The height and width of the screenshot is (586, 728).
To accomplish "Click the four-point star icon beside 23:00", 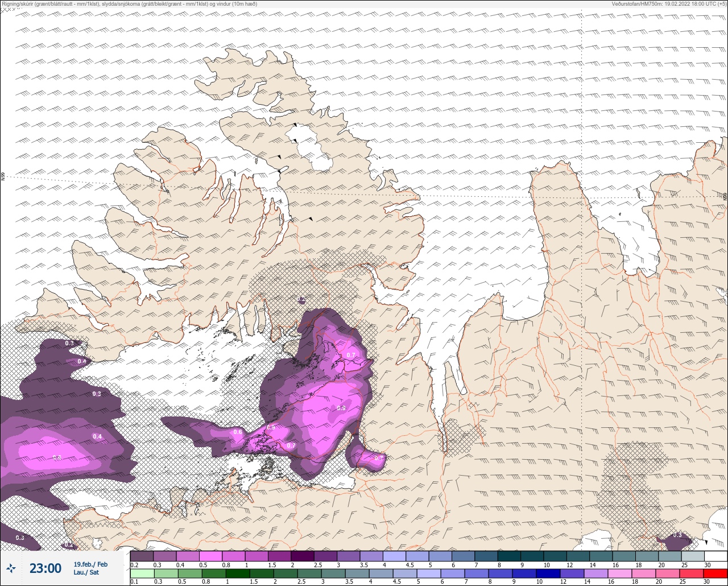I will pos(11,568).
